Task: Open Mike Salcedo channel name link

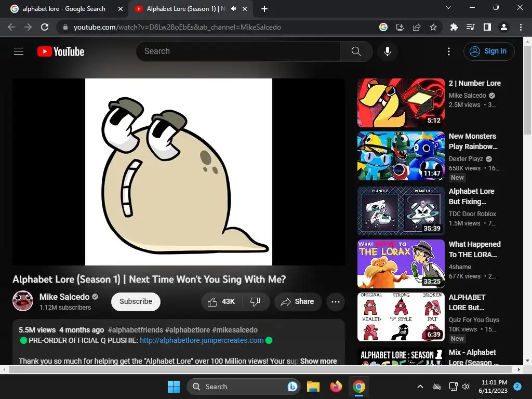Action: [x=64, y=297]
